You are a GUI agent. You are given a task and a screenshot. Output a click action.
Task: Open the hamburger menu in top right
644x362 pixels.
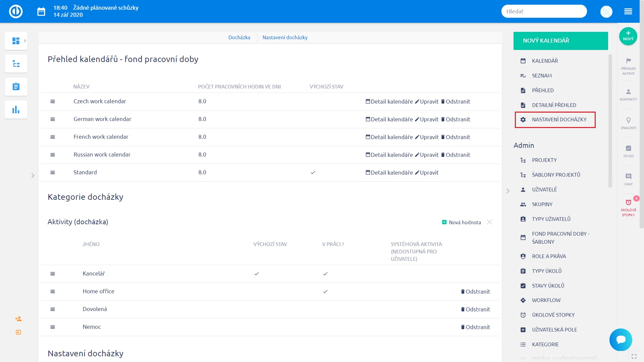628,12
